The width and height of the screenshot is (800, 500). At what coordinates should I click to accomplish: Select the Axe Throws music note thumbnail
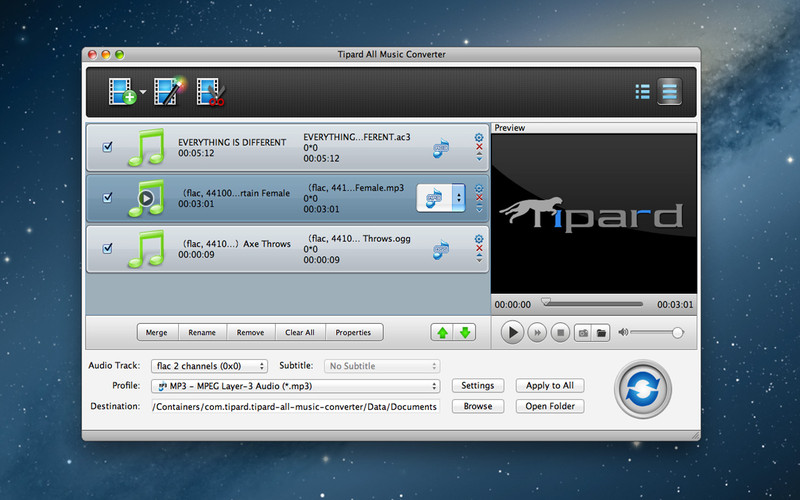[146, 249]
